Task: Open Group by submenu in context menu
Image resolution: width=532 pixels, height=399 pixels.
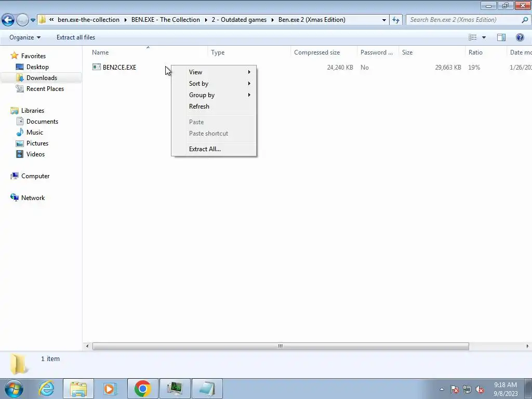Action: tap(214, 95)
